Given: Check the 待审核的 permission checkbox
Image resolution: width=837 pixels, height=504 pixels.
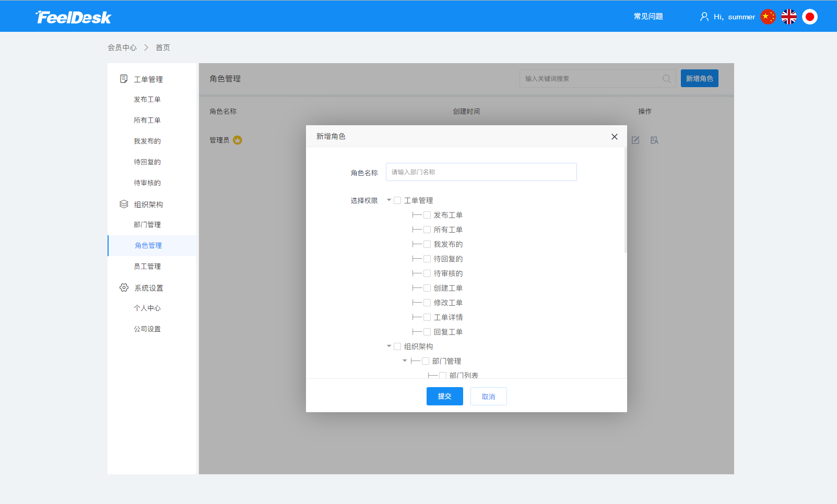Looking at the screenshot, I should point(427,273).
